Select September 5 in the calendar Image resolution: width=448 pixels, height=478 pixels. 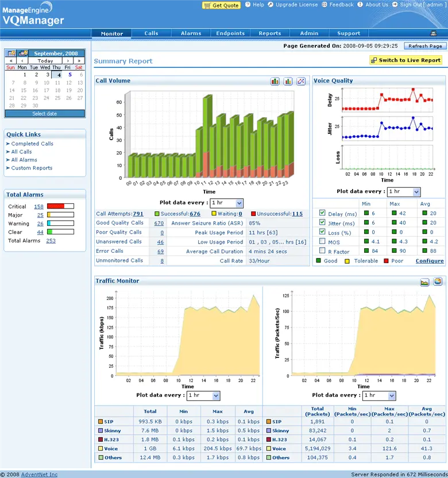[69, 74]
